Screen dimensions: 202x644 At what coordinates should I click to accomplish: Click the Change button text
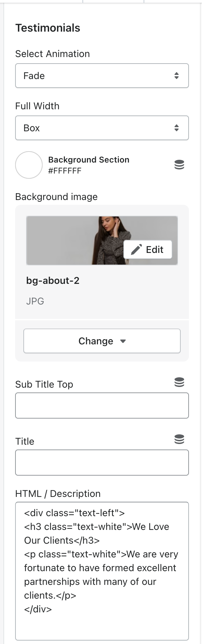(x=96, y=341)
